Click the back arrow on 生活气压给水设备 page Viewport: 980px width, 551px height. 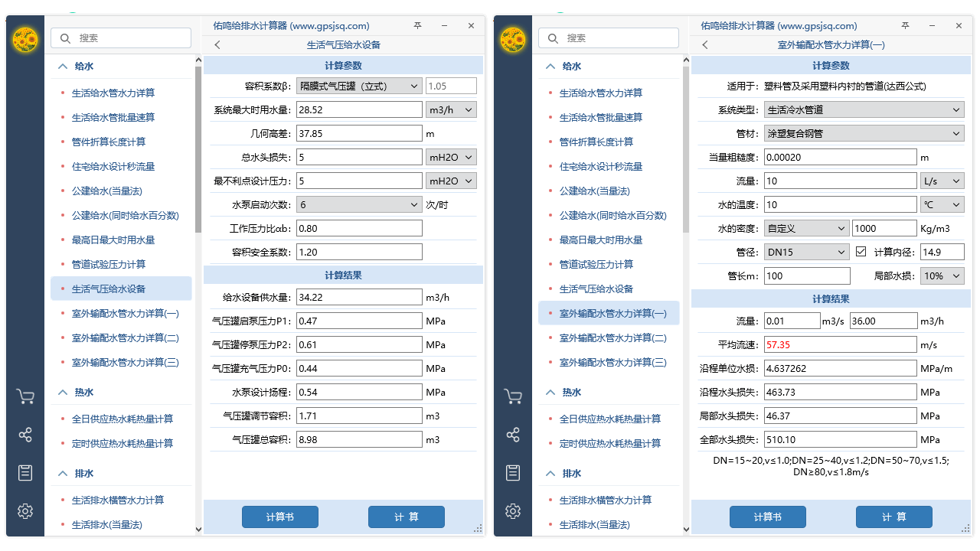point(217,44)
